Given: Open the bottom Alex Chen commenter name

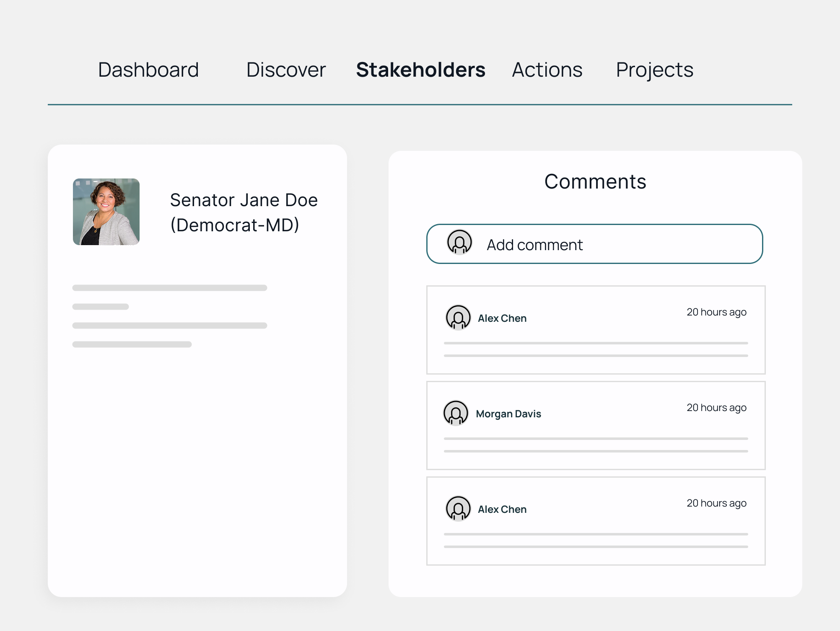Looking at the screenshot, I should tap(502, 509).
